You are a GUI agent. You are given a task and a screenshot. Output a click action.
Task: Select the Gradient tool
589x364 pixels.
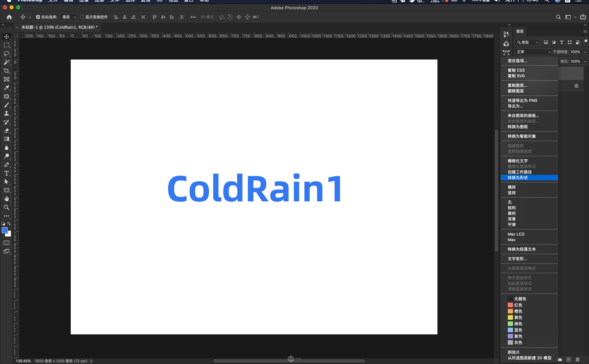coord(7,139)
